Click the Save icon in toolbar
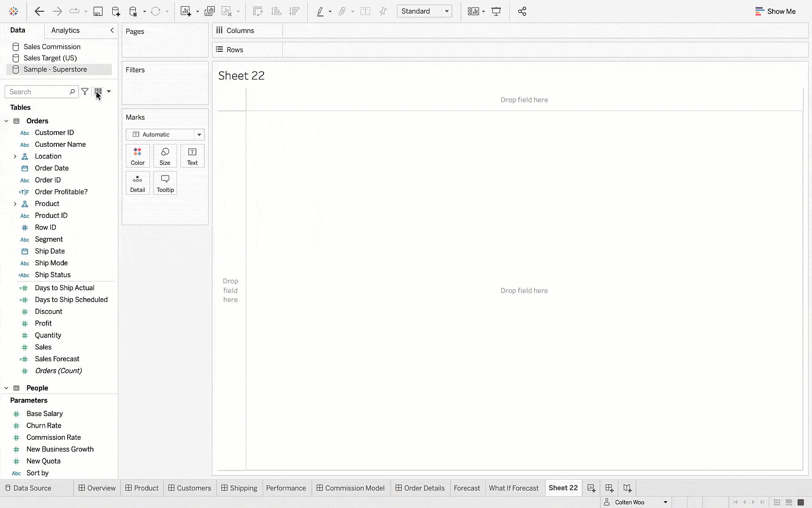This screenshot has height=508, width=812. 98,11
